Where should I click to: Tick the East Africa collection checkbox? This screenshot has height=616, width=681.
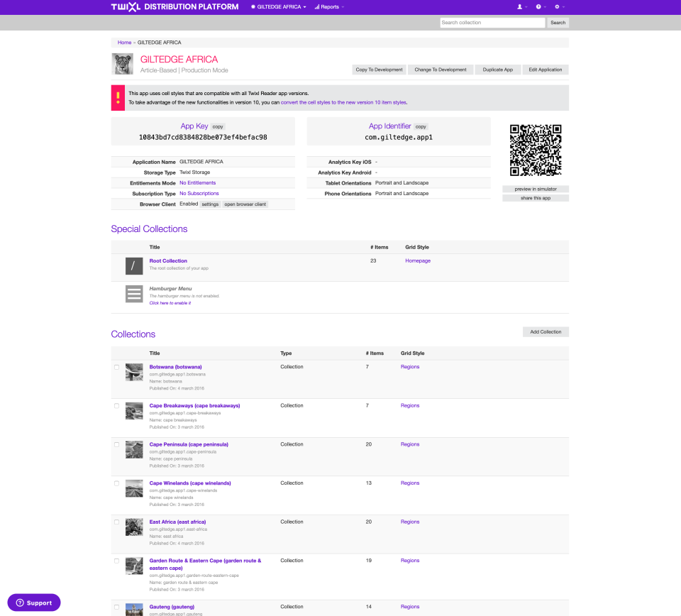coord(116,522)
